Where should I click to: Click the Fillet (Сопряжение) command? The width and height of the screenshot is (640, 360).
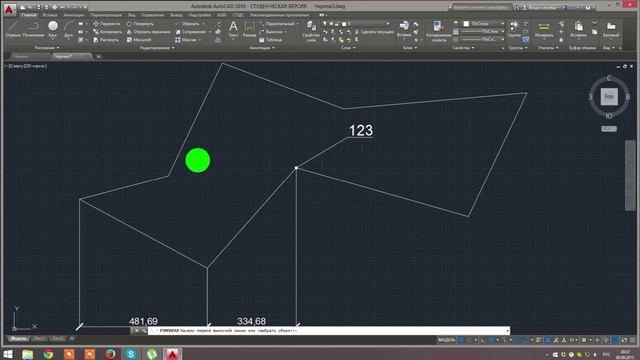(191, 32)
